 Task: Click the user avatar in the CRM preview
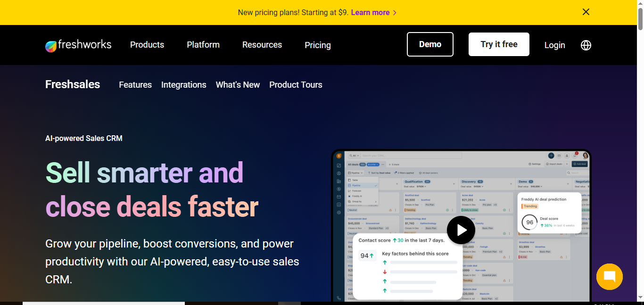tap(586, 156)
